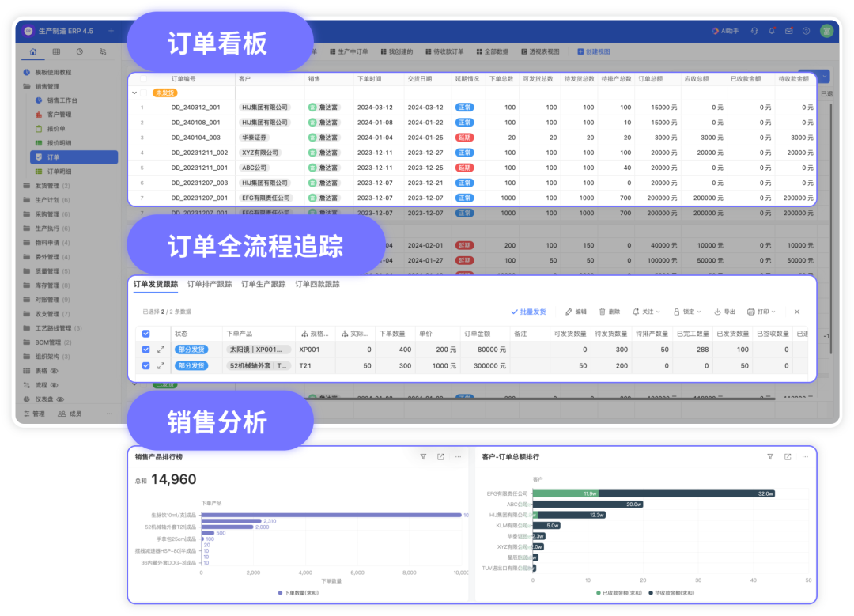
Task: Click 创建视图 to create a view
Action: (x=594, y=51)
